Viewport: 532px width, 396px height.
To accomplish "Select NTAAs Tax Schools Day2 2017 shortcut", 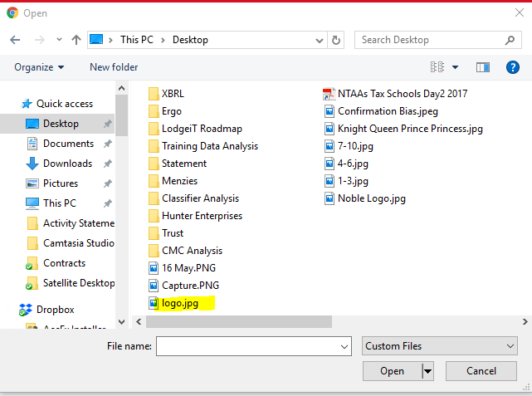I will pyautogui.click(x=395, y=94).
